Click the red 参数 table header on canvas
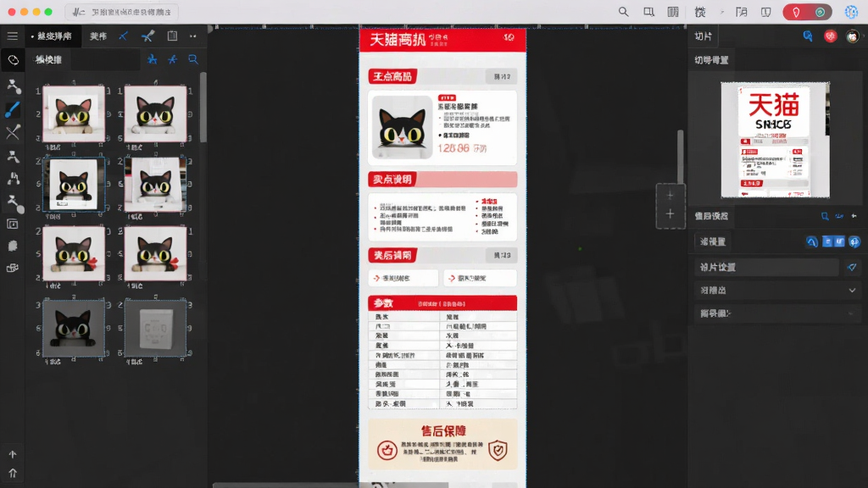The image size is (868, 488). tap(442, 303)
